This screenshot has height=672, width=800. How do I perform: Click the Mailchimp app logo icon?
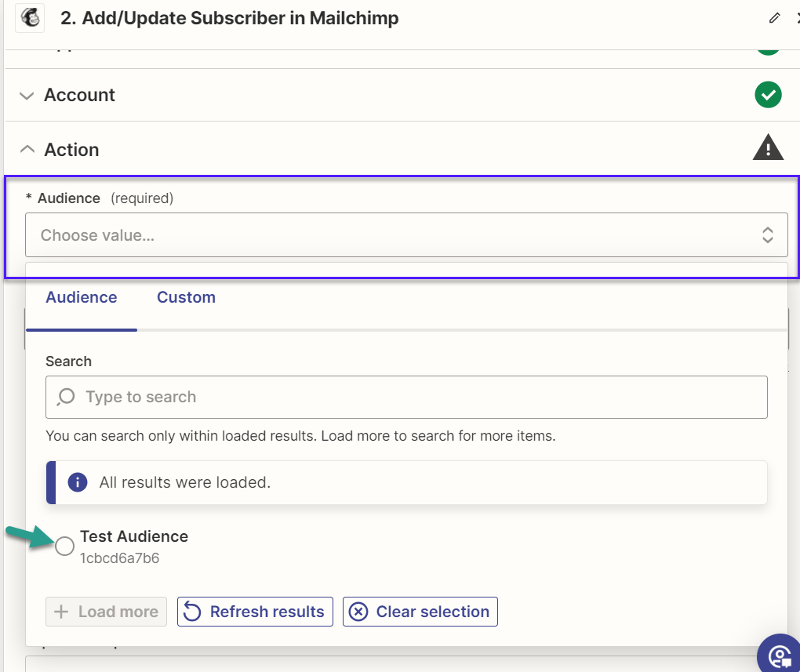[x=30, y=18]
